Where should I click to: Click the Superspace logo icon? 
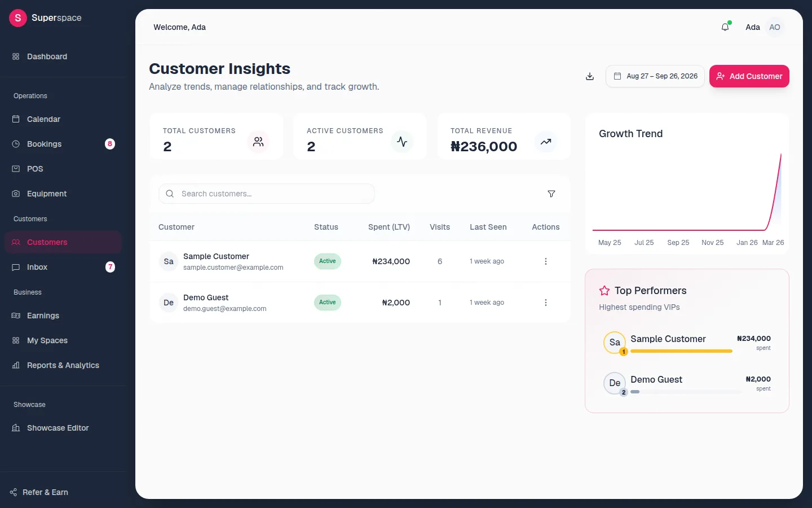[x=18, y=18]
